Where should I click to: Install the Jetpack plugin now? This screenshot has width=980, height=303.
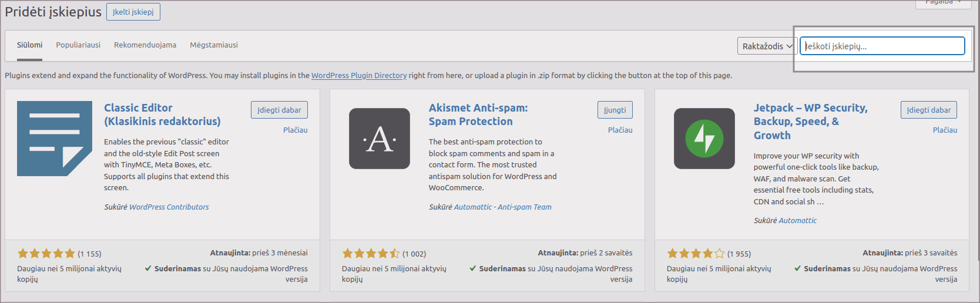tap(929, 110)
